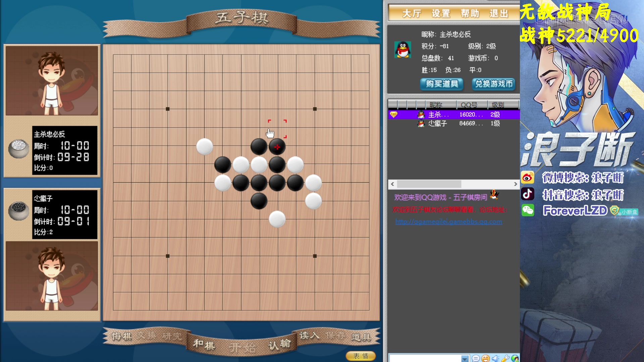Open the chat bubble icon near the message box

pos(475,358)
